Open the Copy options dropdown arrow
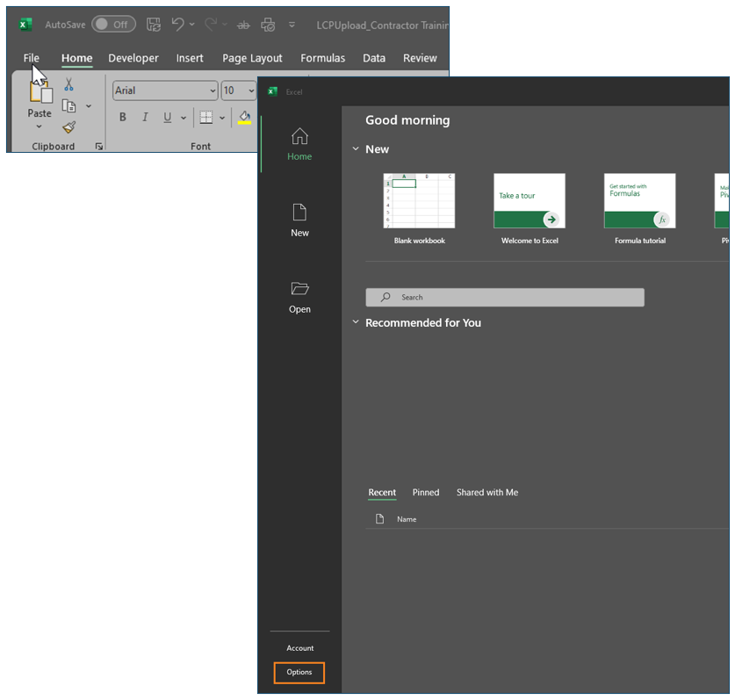The height and width of the screenshot is (700, 735). 89,106
